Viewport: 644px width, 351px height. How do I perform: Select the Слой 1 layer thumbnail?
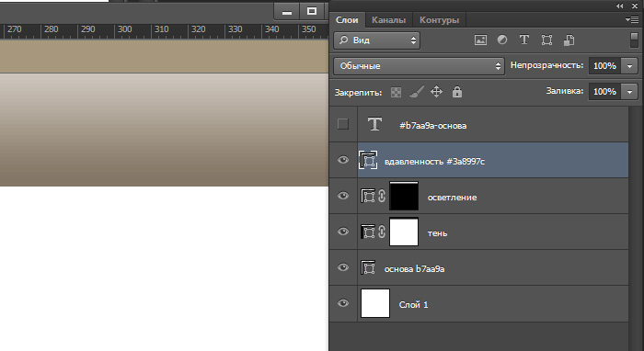coord(375,303)
